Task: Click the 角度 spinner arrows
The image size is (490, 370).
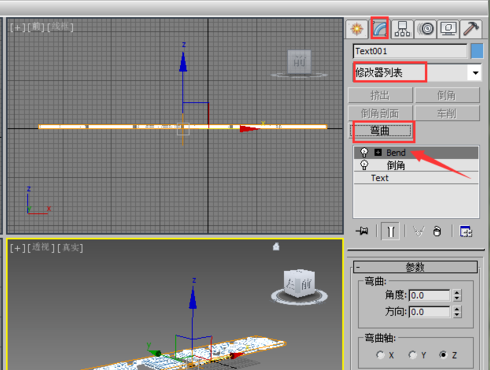Action: coord(457,295)
